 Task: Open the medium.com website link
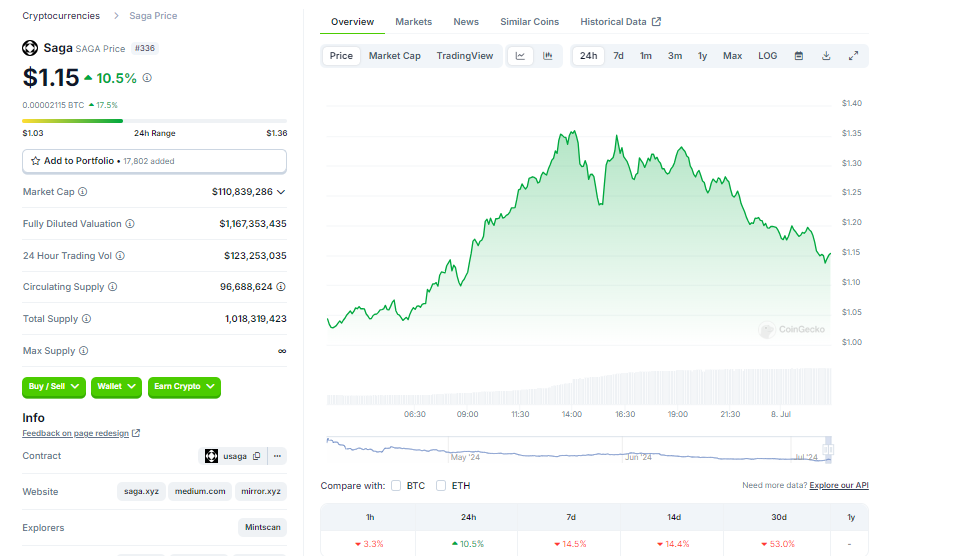coord(200,492)
